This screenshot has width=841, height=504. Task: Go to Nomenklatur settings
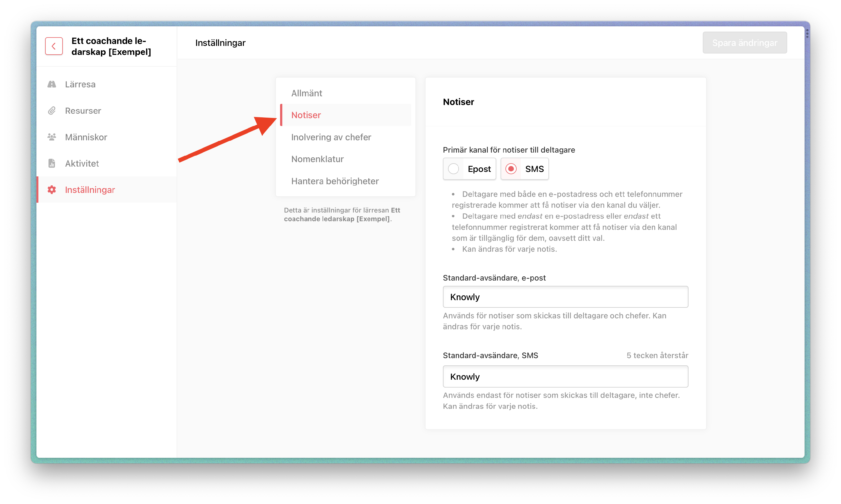318,159
